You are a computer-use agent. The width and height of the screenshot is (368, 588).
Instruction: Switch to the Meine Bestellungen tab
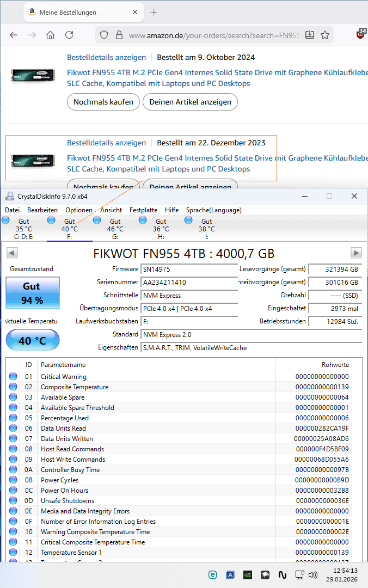tap(83, 13)
